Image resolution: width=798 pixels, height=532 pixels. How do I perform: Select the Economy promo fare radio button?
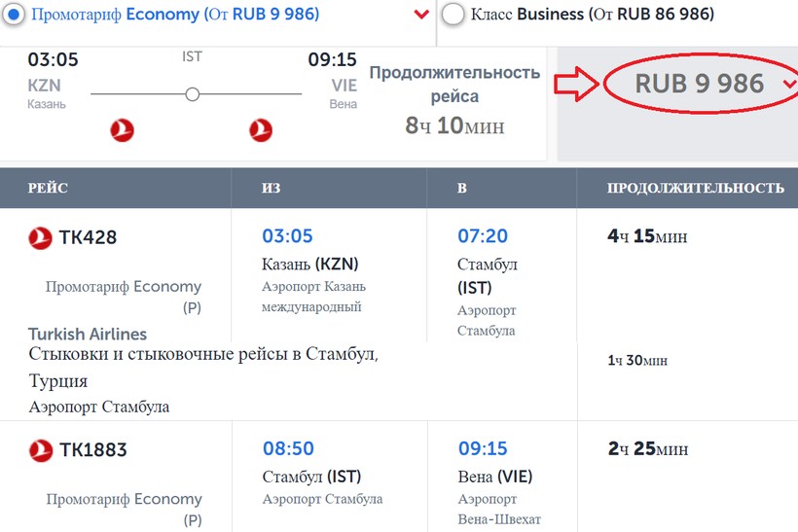(x=16, y=16)
